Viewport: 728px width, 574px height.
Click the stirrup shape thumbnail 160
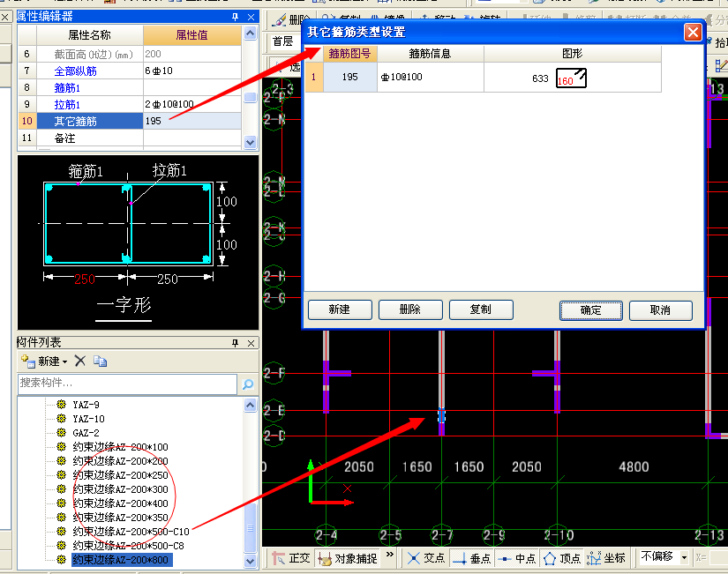572,78
